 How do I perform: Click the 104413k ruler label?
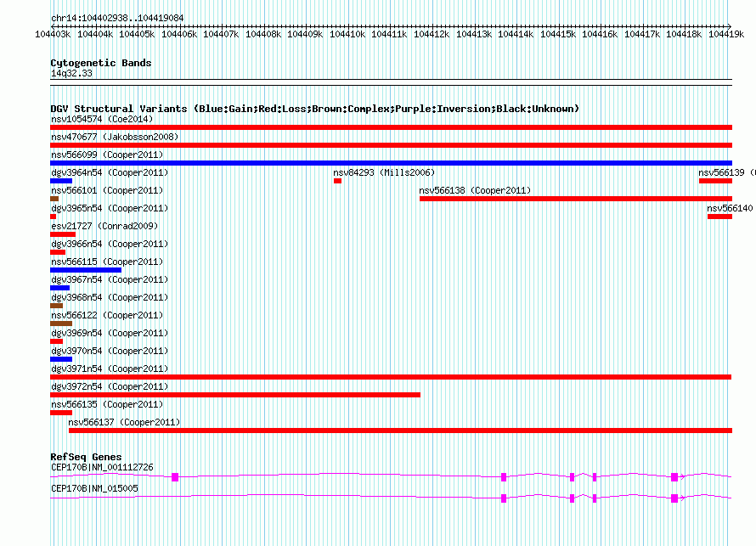pyautogui.click(x=474, y=34)
